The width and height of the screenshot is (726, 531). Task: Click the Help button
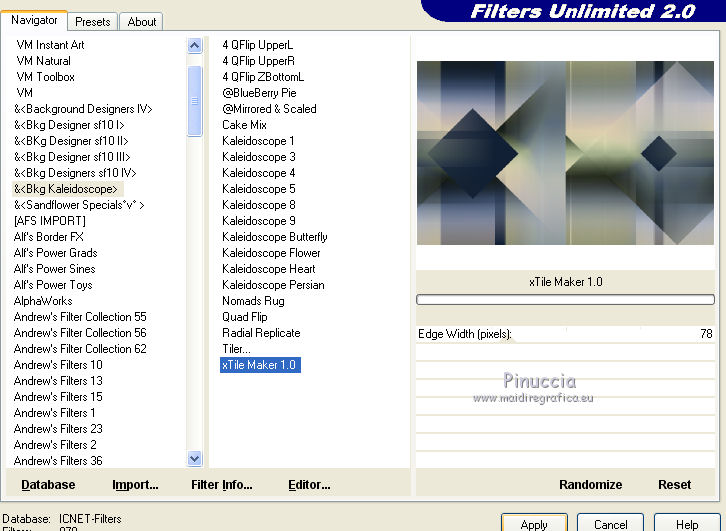tap(687, 523)
